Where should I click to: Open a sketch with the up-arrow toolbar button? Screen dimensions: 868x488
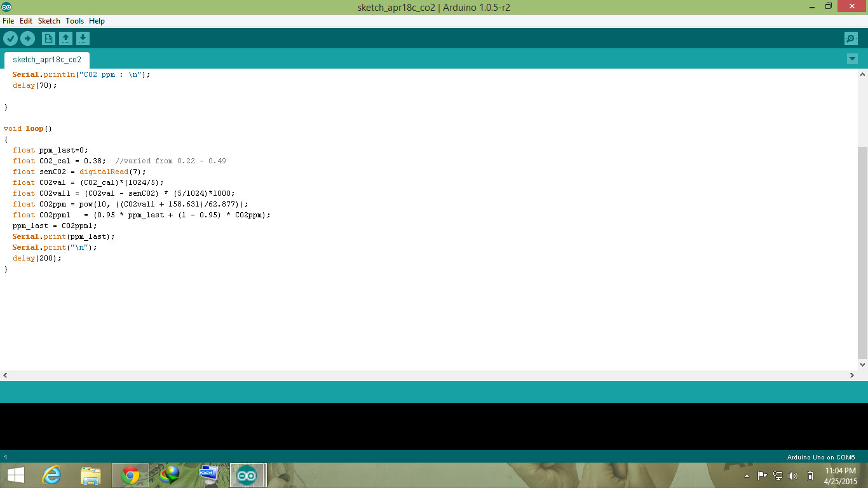point(65,39)
